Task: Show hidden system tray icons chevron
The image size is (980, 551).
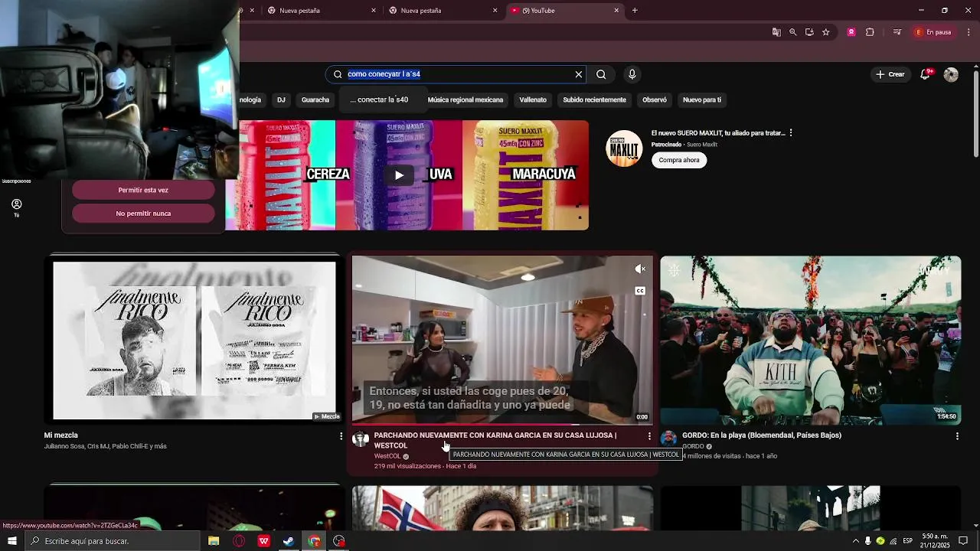Action: tap(855, 541)
